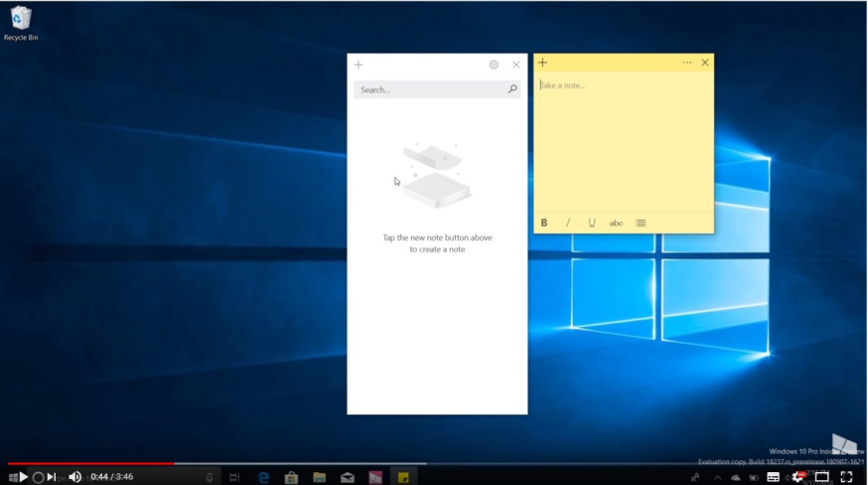Viewport: 868px width, 485px height.
Task: Toggle underline formatting in the note
Action: pos(592,223)
